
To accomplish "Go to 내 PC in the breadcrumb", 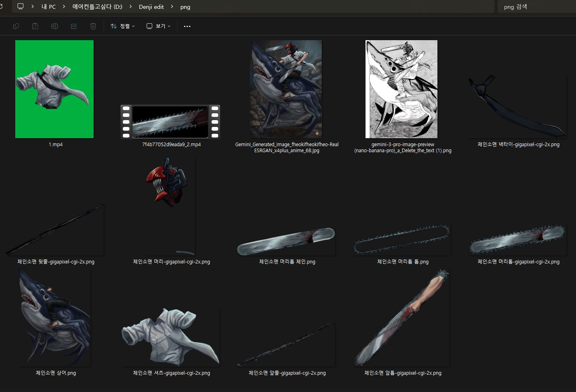I will [49, 7].
